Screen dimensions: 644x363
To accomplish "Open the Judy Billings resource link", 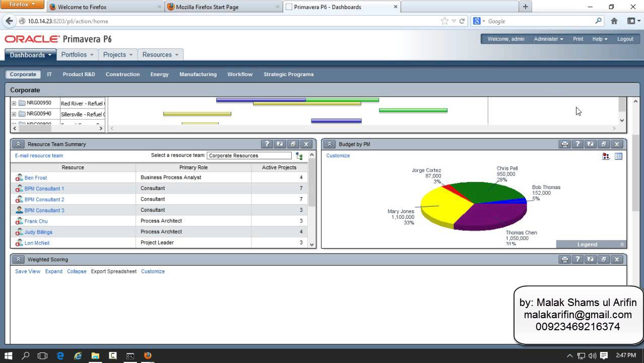I will (38, 232).
